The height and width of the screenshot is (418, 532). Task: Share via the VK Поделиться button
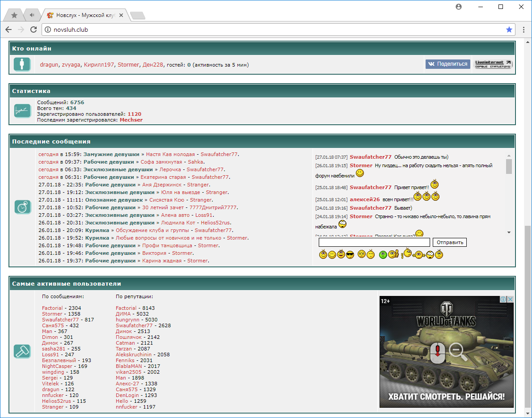pyautogui.click(x=448, y=64)
